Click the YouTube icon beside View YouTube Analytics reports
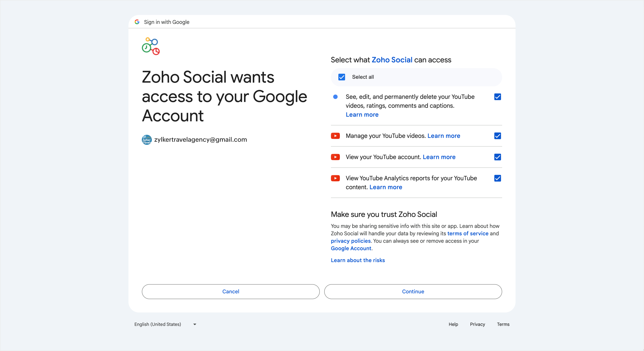The height and width of the screenshot is (351, 644). [x=335, y=178]
